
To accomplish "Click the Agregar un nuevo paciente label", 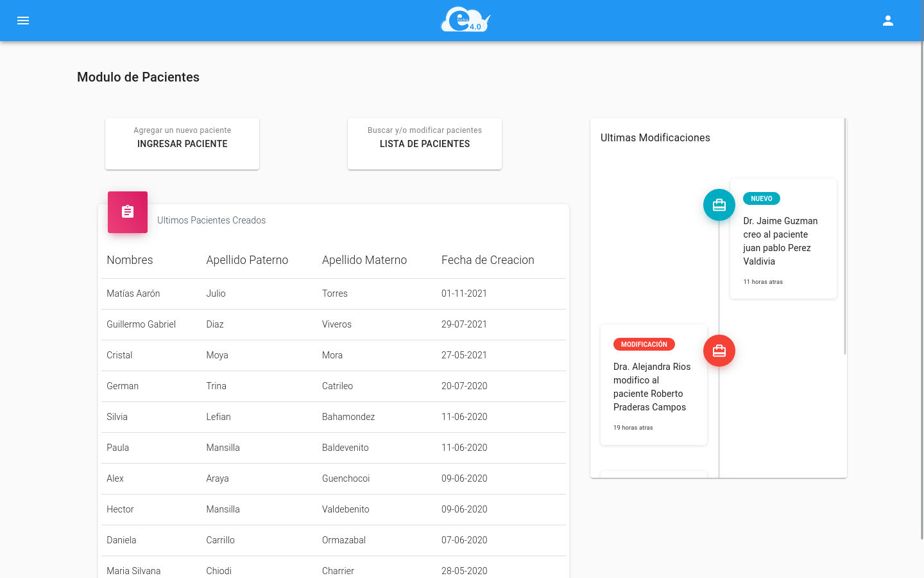I will point(182,130).
